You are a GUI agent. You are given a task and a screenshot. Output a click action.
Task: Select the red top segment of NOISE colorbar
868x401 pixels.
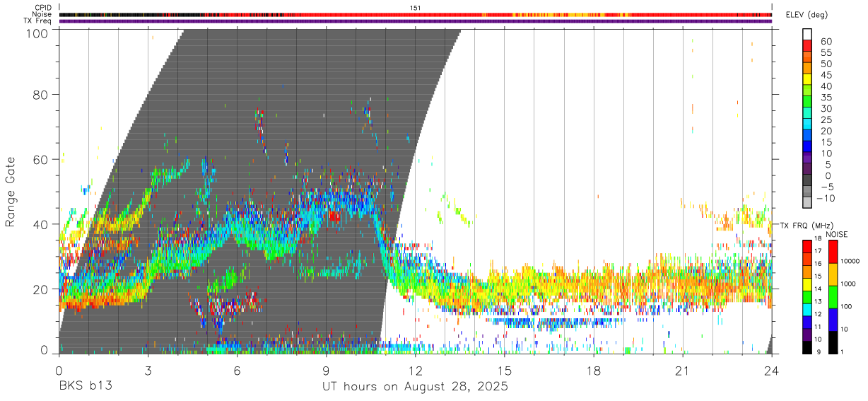(833, 252)
